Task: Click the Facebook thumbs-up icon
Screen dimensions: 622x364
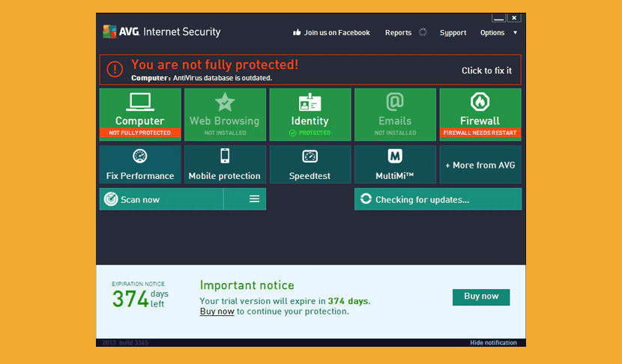Action: pyautogui.click(x=297, y=32)
